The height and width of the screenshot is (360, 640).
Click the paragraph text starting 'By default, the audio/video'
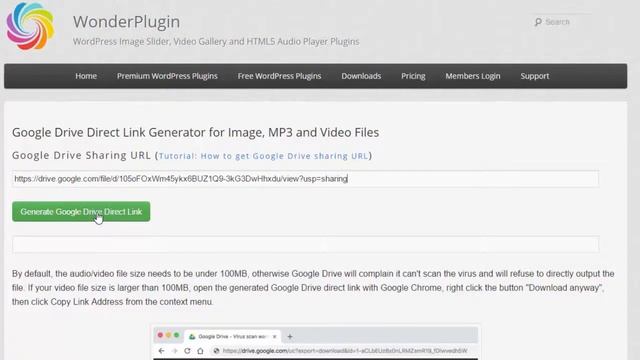pyautogui.click(x=313, y=288)
